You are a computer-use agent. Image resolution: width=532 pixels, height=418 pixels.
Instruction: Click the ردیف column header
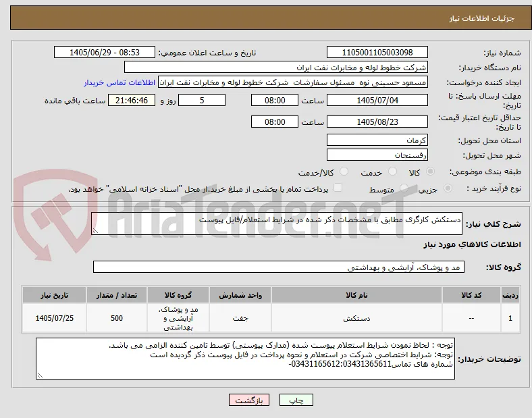(x=510, y=295)
